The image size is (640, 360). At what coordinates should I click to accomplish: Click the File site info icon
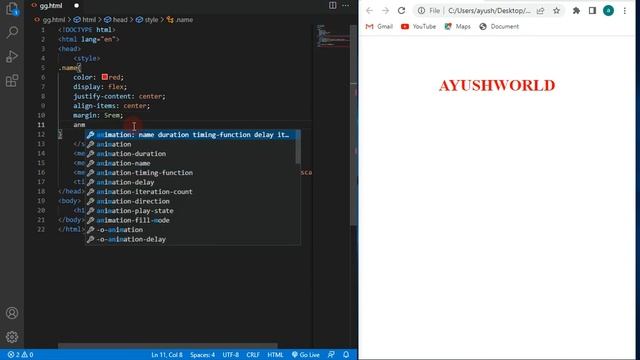click(429, 11)
